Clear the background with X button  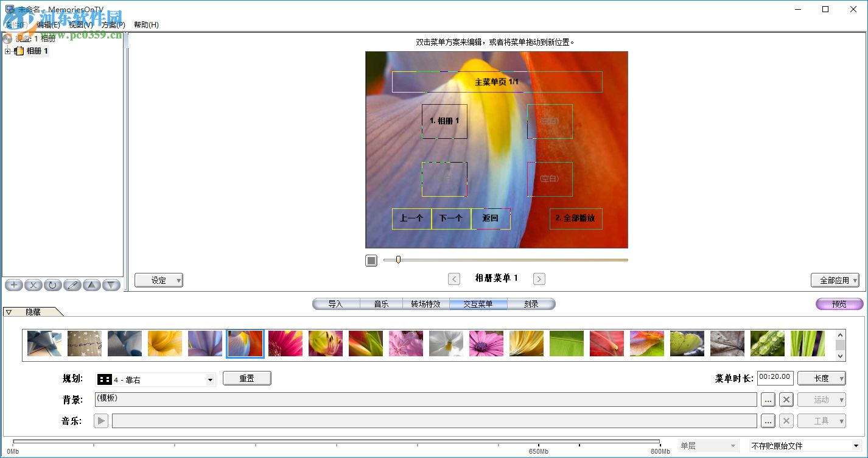786,400
